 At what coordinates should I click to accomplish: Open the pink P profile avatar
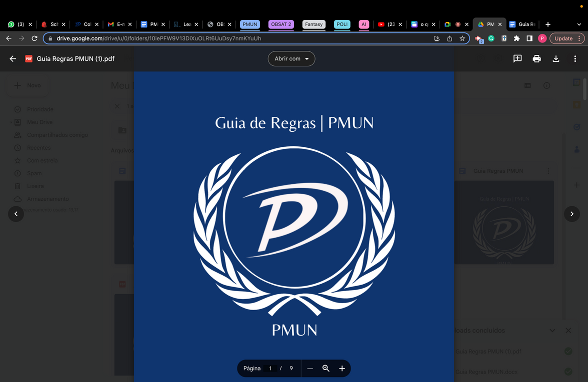point(542,38)
